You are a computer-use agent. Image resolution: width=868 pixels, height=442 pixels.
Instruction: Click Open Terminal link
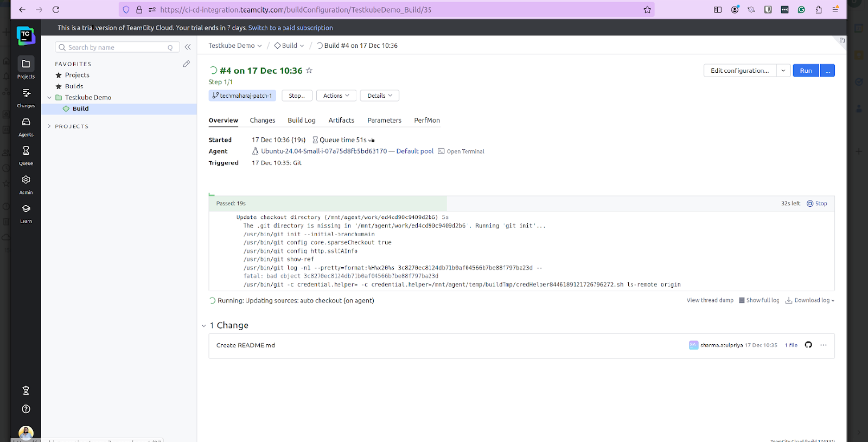pos(461,151)
